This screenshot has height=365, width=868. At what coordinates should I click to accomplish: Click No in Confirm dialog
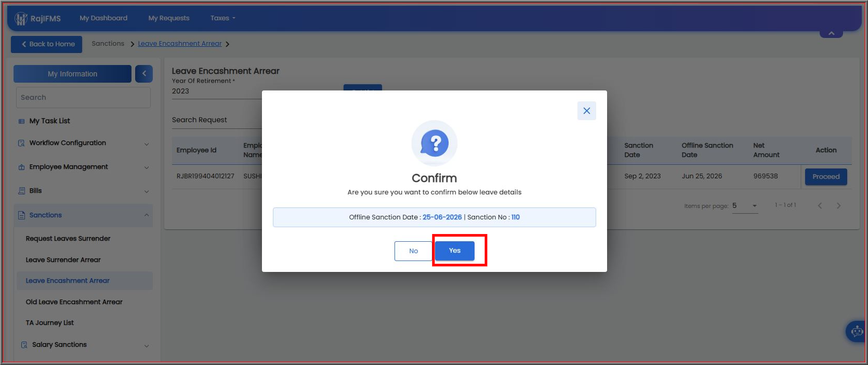(x=413, y=251)
